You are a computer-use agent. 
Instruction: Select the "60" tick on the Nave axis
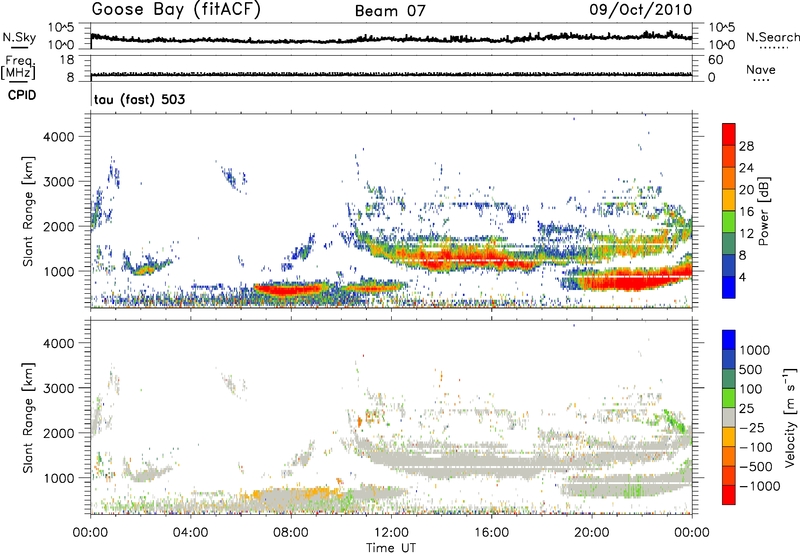coord(716,60)
